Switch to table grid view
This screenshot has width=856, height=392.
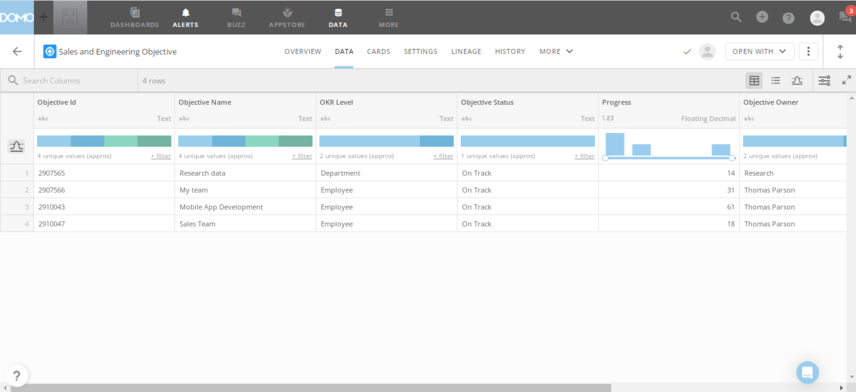click(754, 81)
